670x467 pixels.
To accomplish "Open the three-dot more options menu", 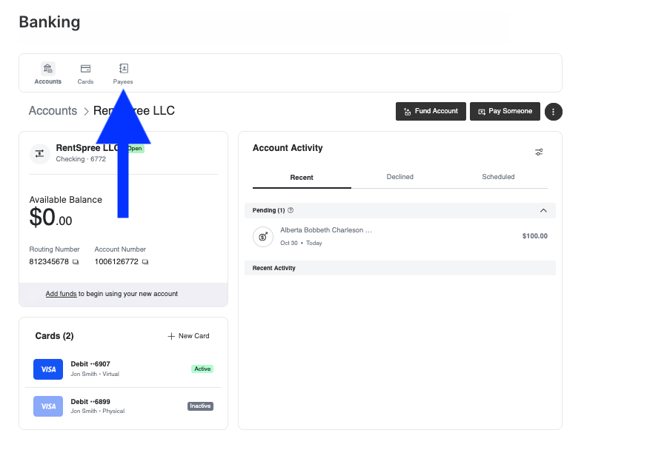I will [553, 112].
